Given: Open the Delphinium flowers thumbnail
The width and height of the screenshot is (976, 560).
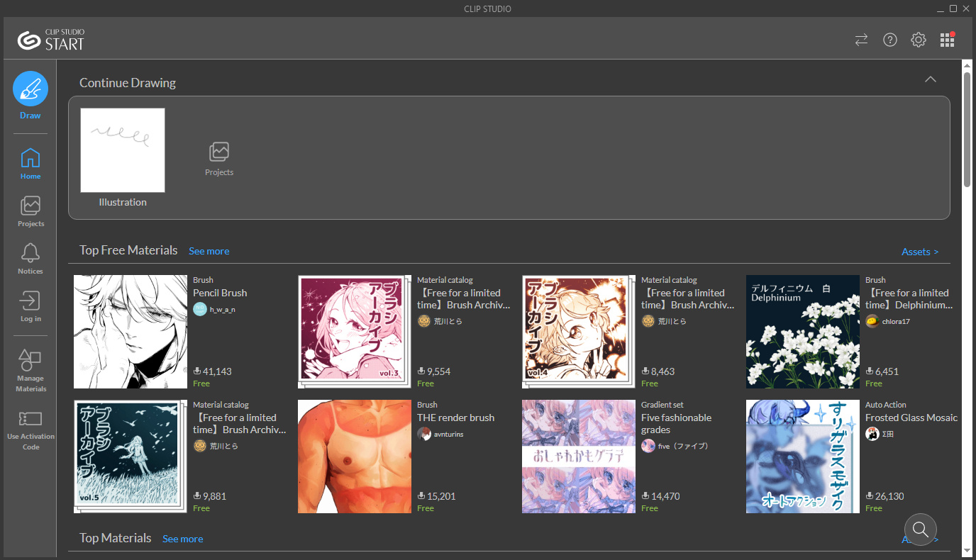Looking at the screenshot, I should 803,332.
